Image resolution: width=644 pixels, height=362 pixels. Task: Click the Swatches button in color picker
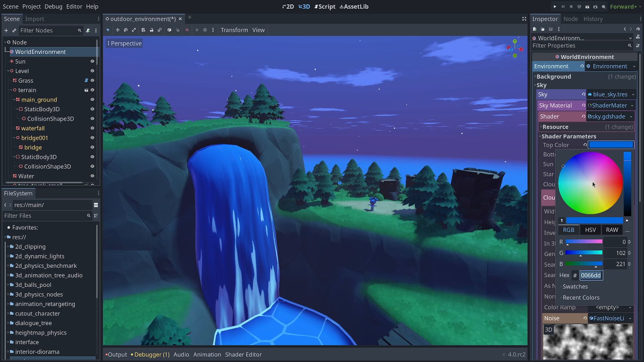[575, 287]
